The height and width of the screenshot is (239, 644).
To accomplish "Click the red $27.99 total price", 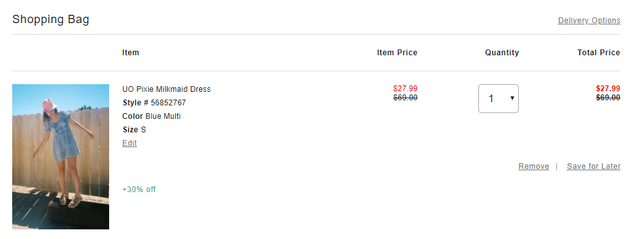I will coord(608,88).
